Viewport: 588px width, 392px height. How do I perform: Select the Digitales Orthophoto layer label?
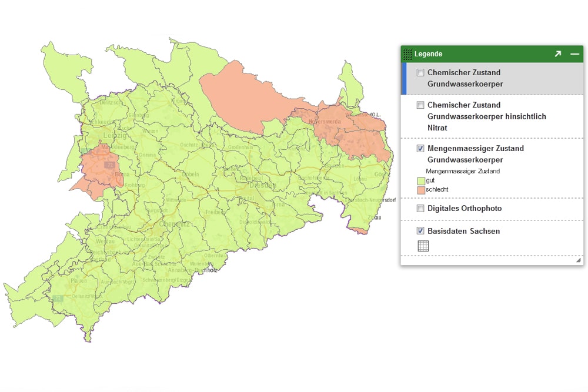(x=465, y=209)
